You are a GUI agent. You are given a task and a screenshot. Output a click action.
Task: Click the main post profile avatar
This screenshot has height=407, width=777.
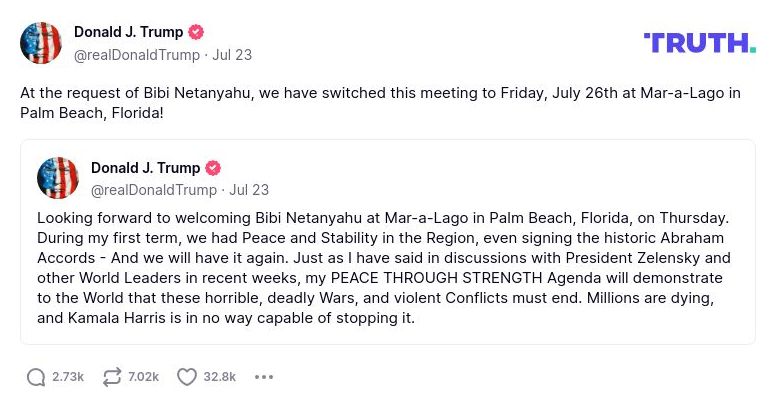pos(41,42)
